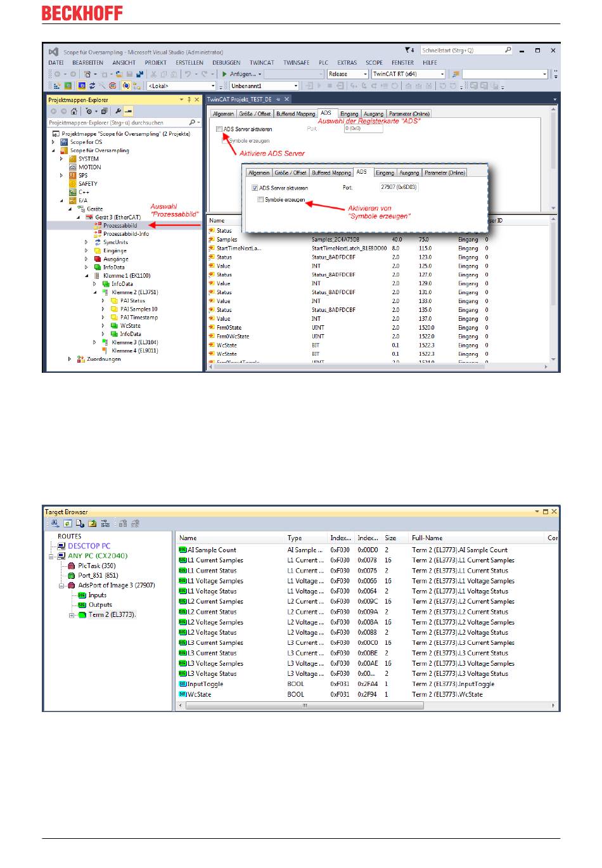The width and height of the screenshot is (602, 868).
Task: Click the TwinCAT Activate Configuration icon
Action: click(56, 86)
